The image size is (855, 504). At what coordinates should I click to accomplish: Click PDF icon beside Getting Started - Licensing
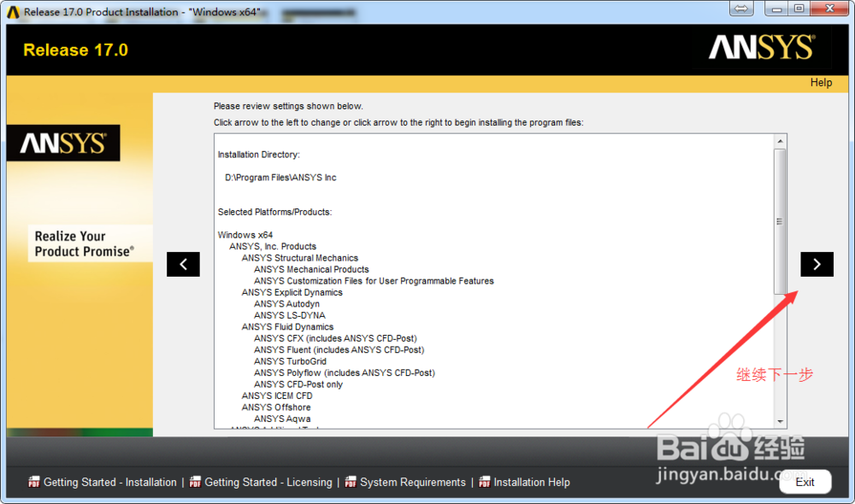click(x=195, y=482)
